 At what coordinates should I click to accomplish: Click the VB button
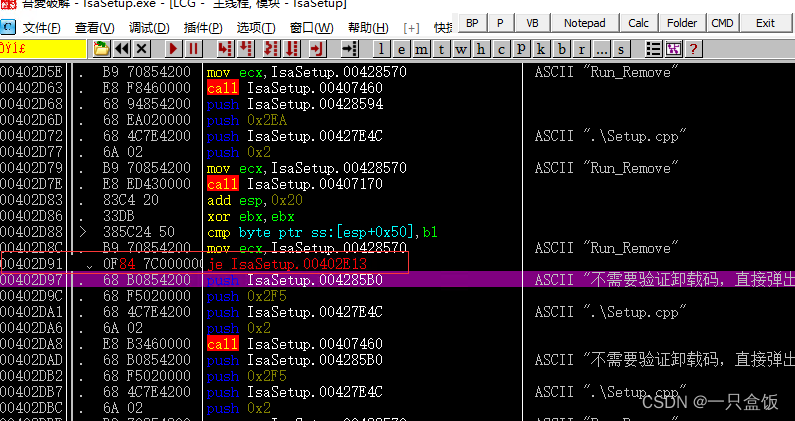(532, 23)
